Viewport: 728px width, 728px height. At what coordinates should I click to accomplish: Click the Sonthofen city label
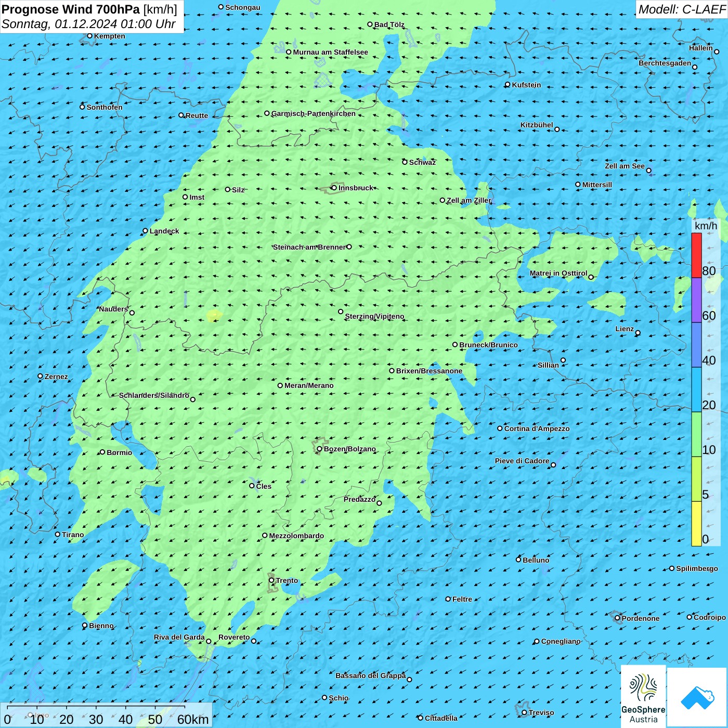pyautogui.click(x=105, y=107)
